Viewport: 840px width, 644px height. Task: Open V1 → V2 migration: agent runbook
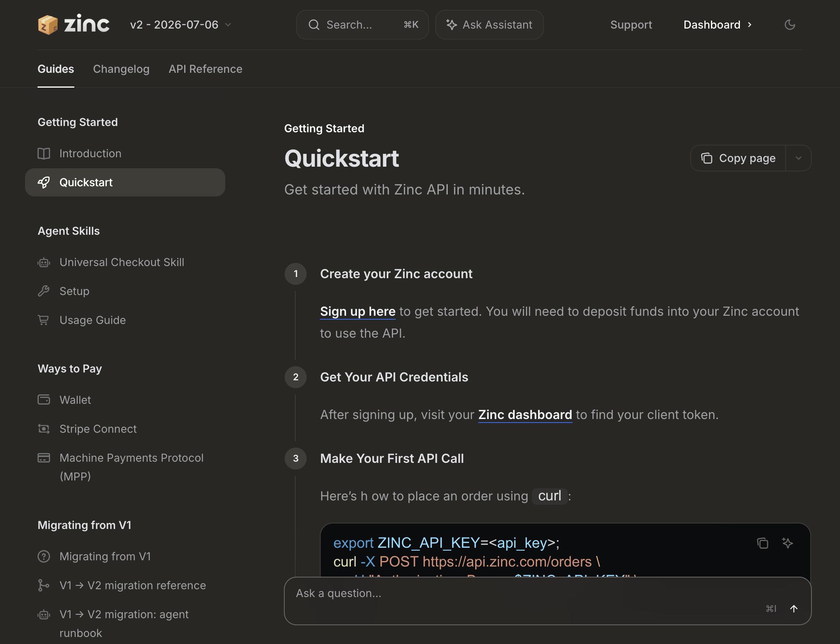pos(124,624)
